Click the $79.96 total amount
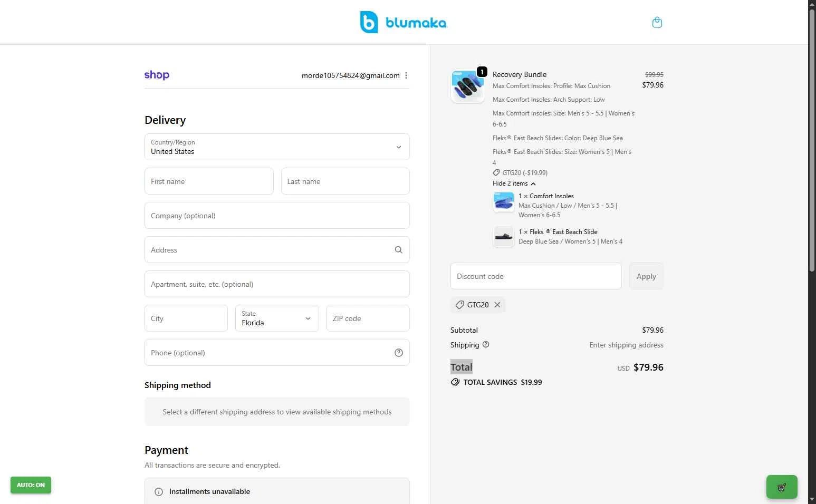 coord(648,367)
